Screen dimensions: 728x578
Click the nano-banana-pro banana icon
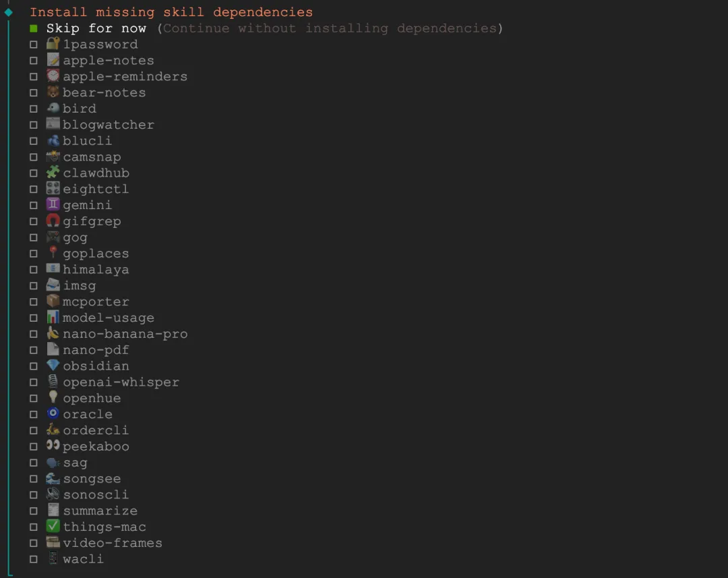[53, 333]
